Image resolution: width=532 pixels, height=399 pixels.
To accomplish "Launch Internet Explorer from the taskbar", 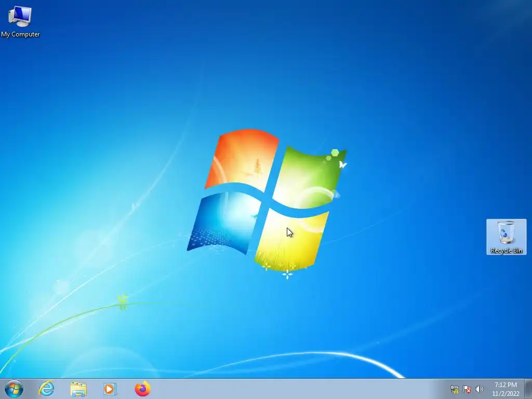I will click(x=46, y=389).
